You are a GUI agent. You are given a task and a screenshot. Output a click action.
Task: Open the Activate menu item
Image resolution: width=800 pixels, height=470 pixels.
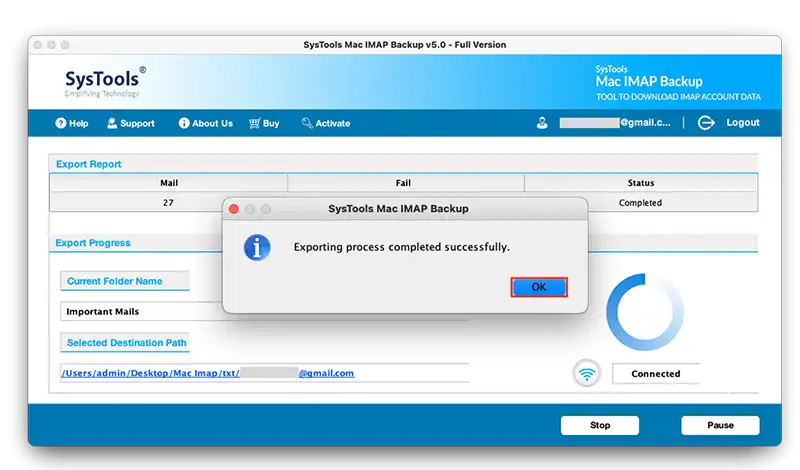326,123
